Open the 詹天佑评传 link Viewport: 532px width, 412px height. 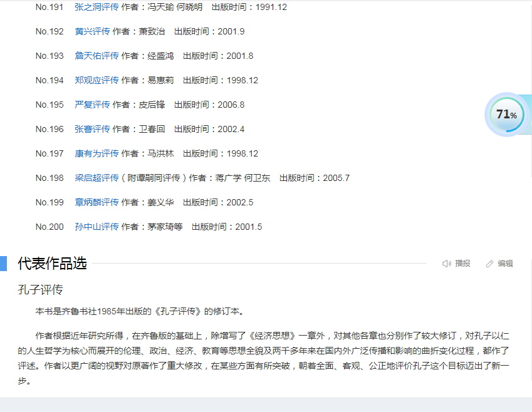(x=96, y=56)
